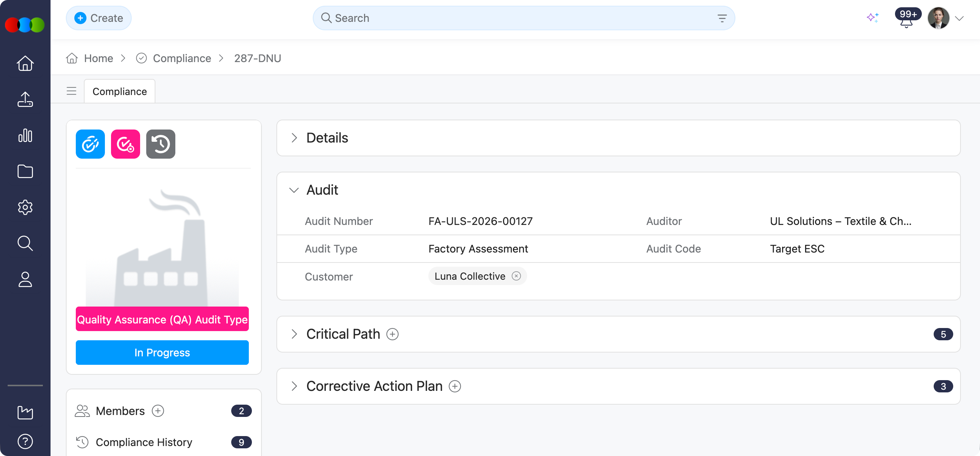This screenshot has width=980, height=456.
Task: Collapse the Audit section
Action: point(294,190)
